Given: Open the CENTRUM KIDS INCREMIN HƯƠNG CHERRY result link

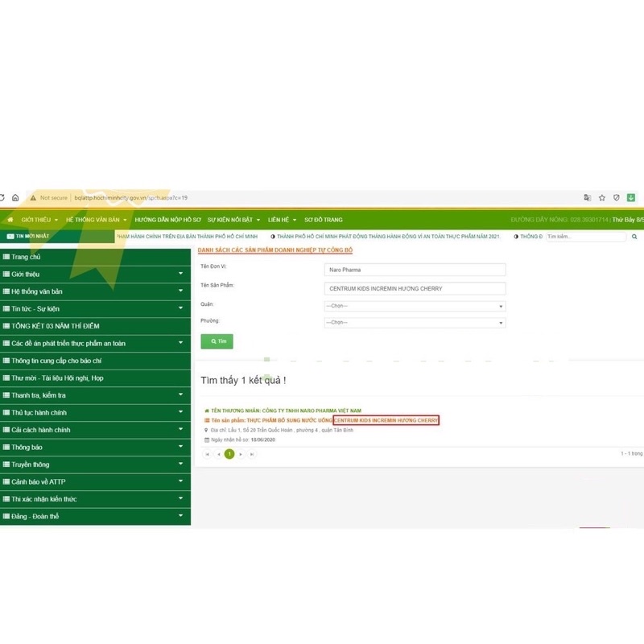Looking at the screenshot, I should [386, 420].
